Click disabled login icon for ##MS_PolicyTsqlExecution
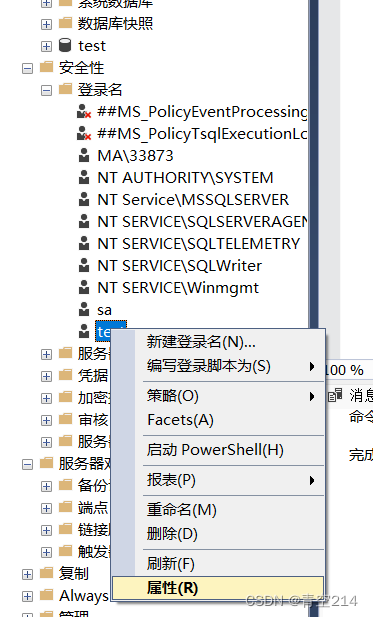The image size is (373, 617). coord(84,133)
